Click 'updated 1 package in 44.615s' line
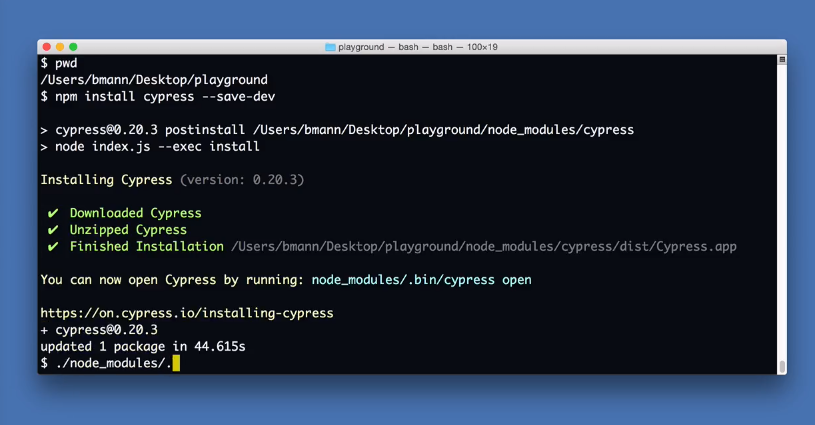Image resolution: width=815 pixels, height=425 pixels. (x=143, y=346)
